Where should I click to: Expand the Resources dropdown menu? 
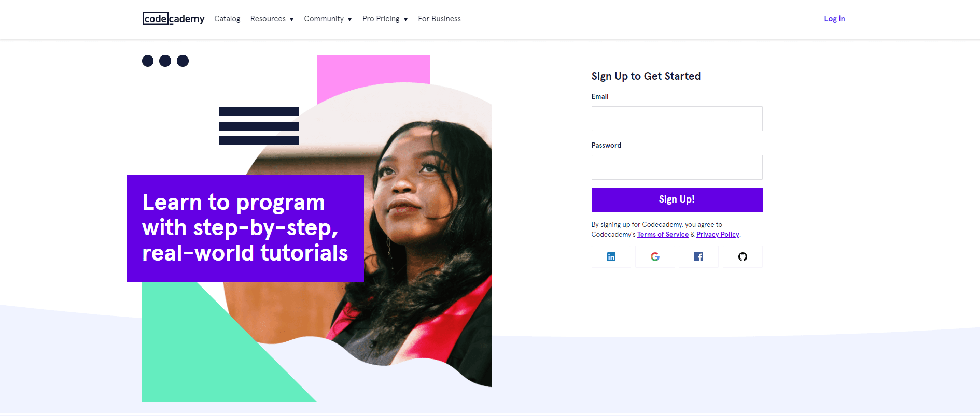(272, 19)
